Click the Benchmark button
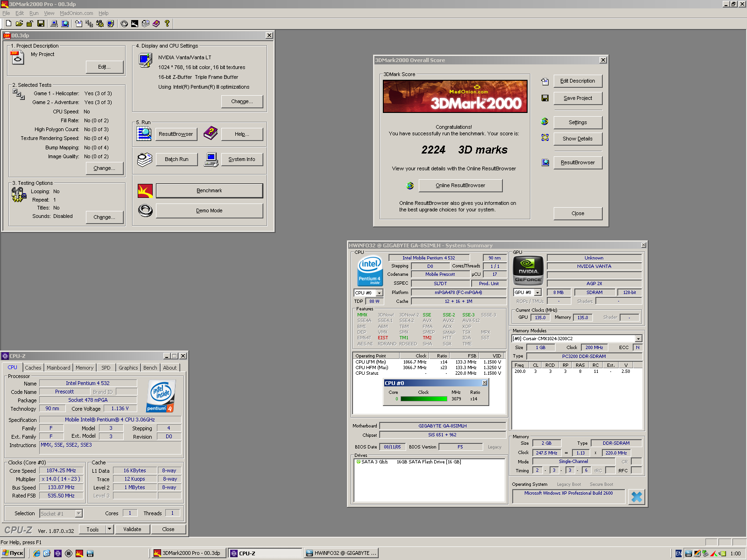This screenshot has height=560, width=747. (x=209, y=190)
